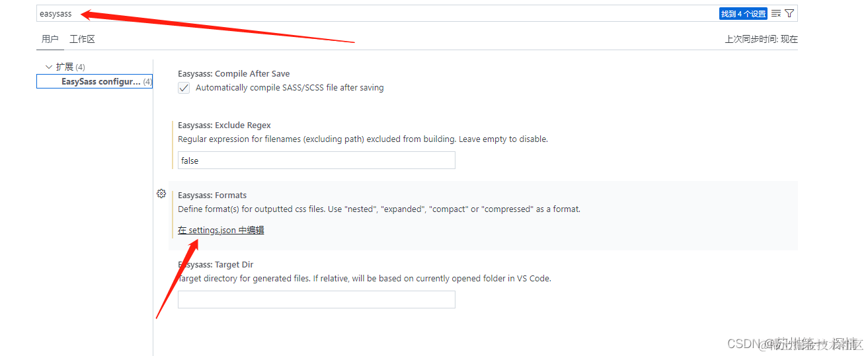Click the Exclude Regex regular expression description
868x356 pixels.
click(x=363, y=139)
